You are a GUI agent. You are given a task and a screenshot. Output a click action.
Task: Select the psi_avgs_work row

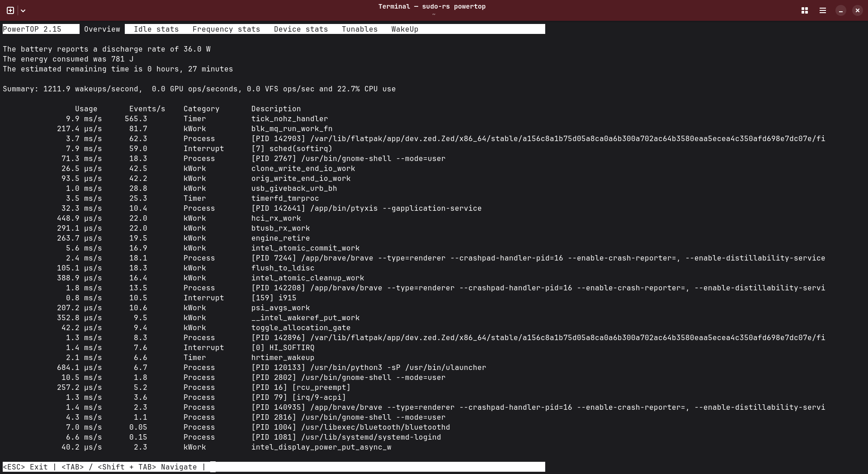point(184,308)
